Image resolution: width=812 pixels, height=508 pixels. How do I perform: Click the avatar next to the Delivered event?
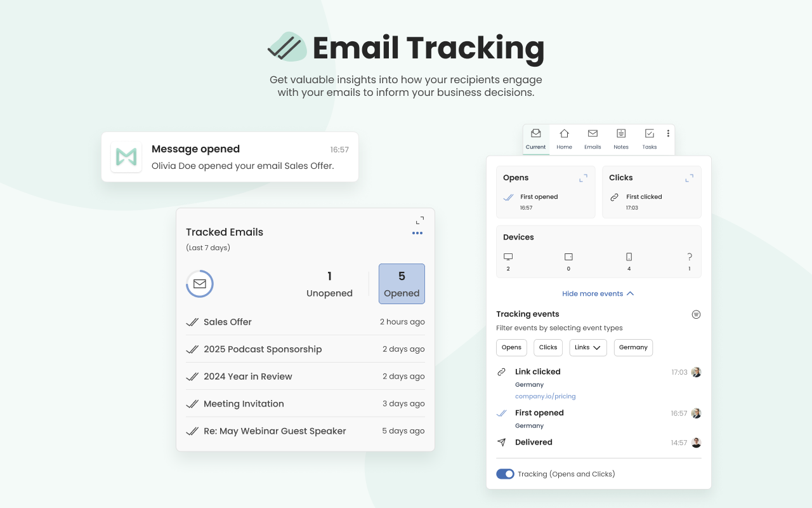click(x=696, y=443)
